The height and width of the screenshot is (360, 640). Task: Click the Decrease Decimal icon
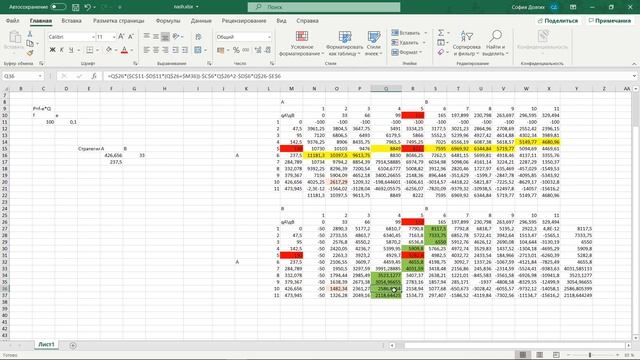pos(268,50)
